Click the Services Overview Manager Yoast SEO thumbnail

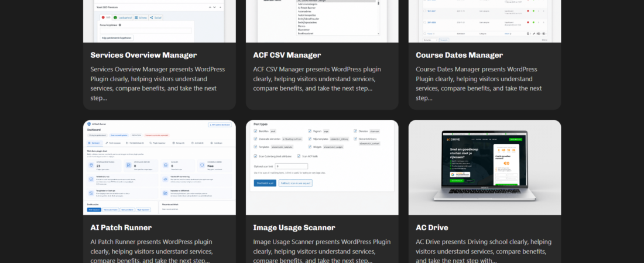pyautogui.click(x=159, y=22)
